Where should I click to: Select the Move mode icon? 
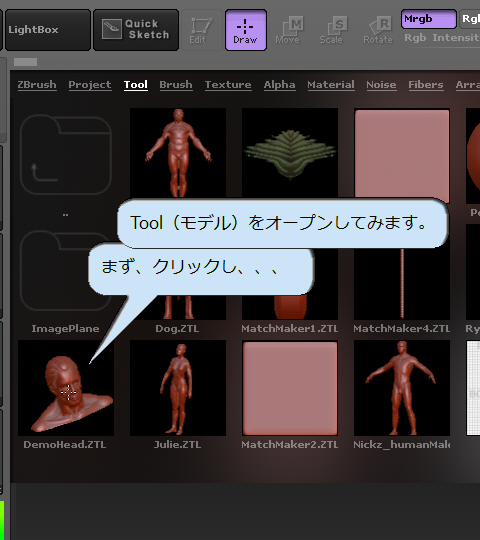click(289, 30)
